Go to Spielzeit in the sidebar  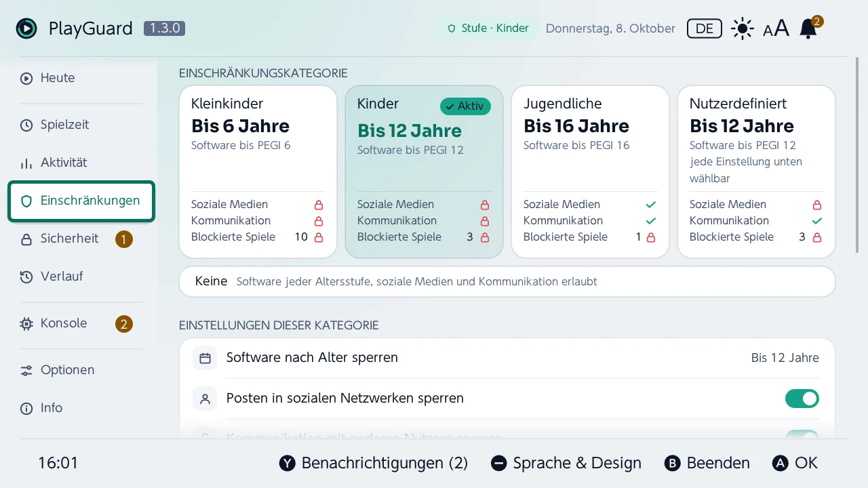[x=81, y=125]
